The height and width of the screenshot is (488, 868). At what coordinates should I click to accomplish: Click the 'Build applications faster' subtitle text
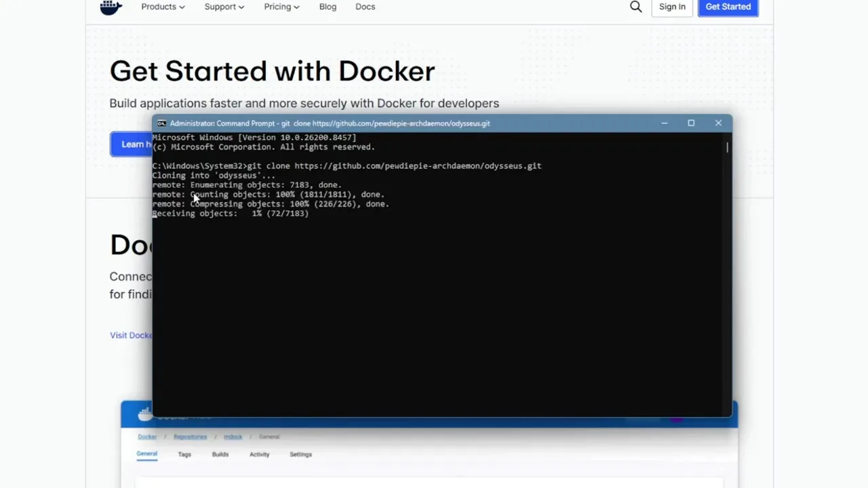(304, 103)
